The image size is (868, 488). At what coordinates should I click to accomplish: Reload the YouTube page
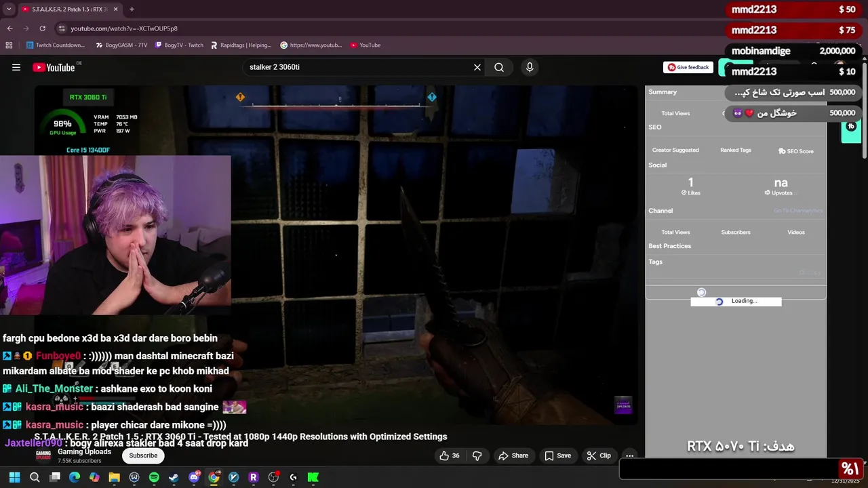(42, 28)
